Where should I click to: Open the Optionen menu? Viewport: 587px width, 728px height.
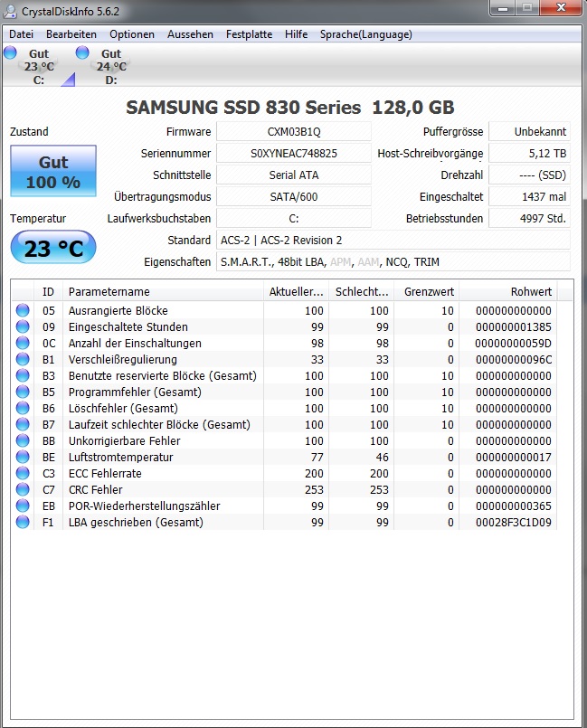(132, 34)
